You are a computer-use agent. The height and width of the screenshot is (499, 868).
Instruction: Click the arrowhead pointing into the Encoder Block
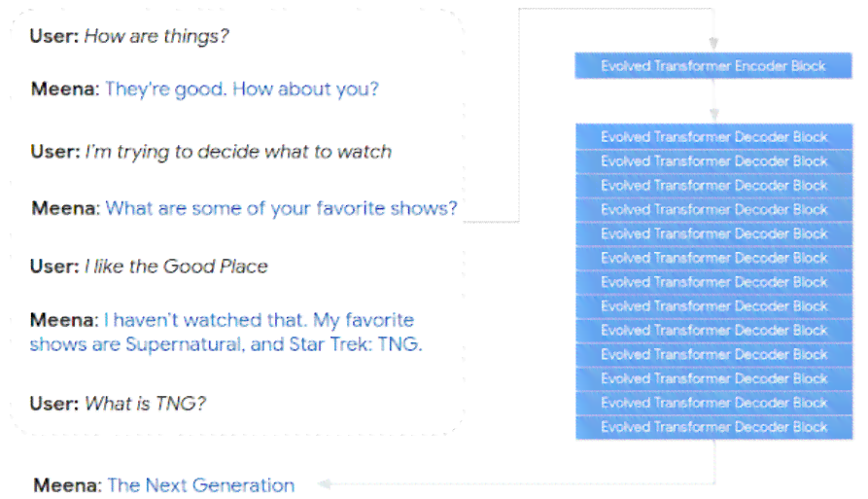point(713,43)
